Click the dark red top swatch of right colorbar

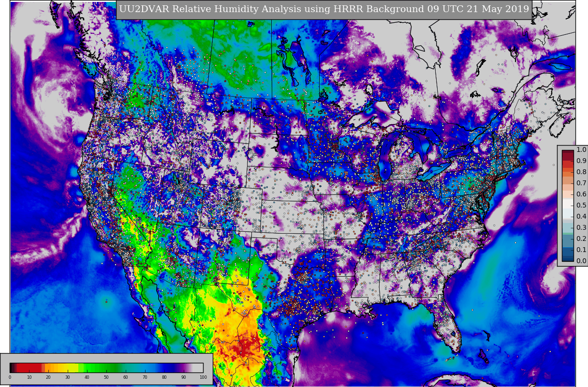pyautogui.click(x=568, y=154)
